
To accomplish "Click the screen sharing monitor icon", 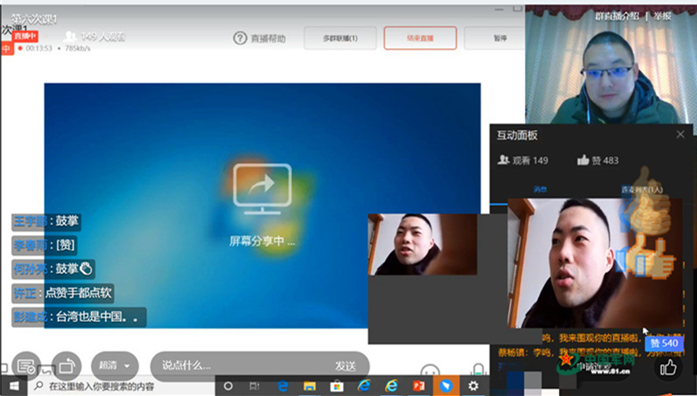I will tap(262, 188).
